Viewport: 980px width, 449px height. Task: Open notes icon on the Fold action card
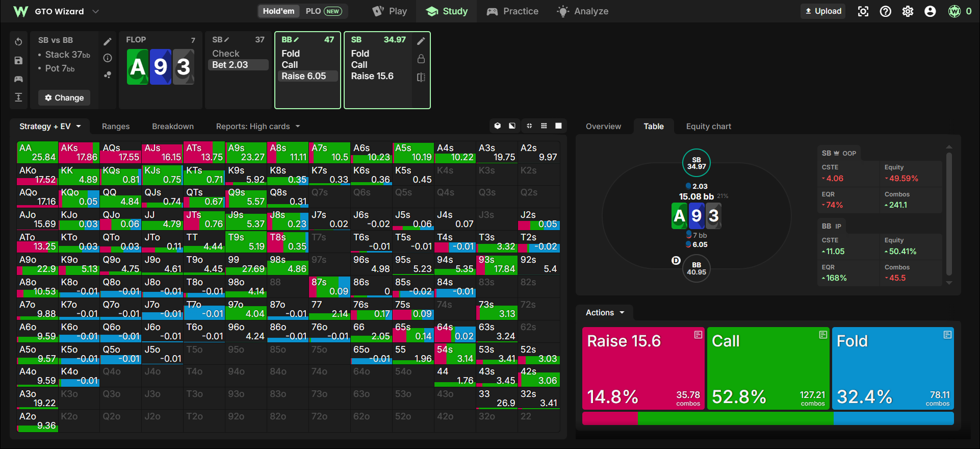pos(947,335)
